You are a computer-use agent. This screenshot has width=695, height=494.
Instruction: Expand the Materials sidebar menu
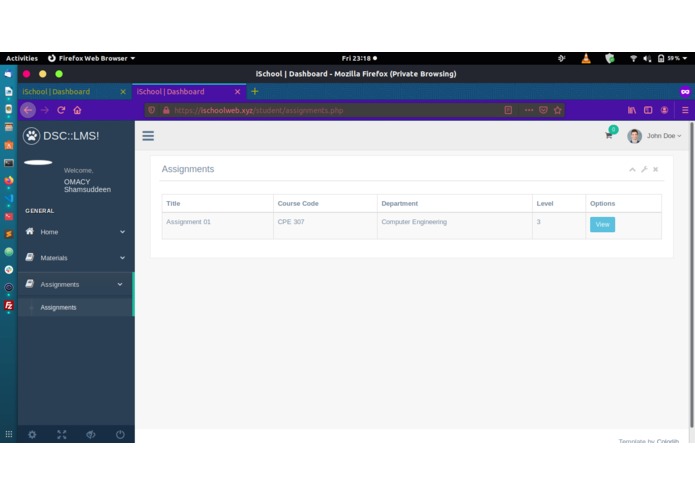tap(75, 257)
